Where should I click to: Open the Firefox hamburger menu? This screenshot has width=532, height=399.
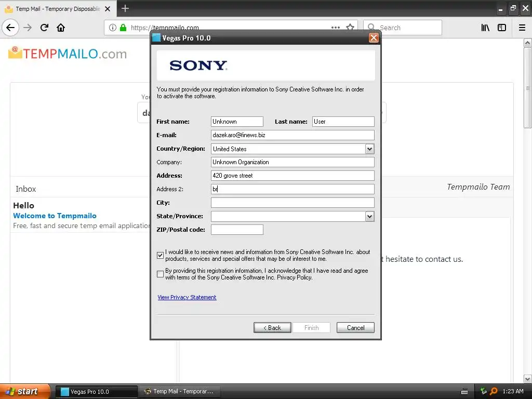pos(522,28)
